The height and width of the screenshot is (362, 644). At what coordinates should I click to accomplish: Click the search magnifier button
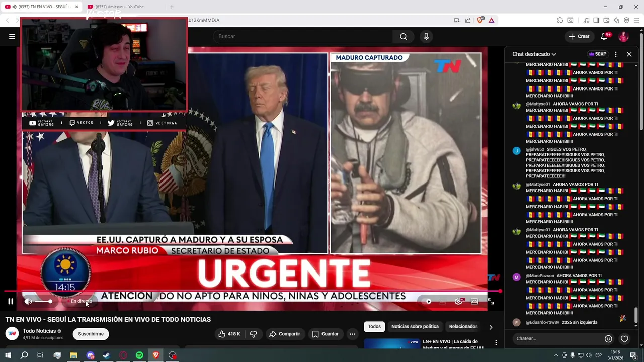(404, 36)
